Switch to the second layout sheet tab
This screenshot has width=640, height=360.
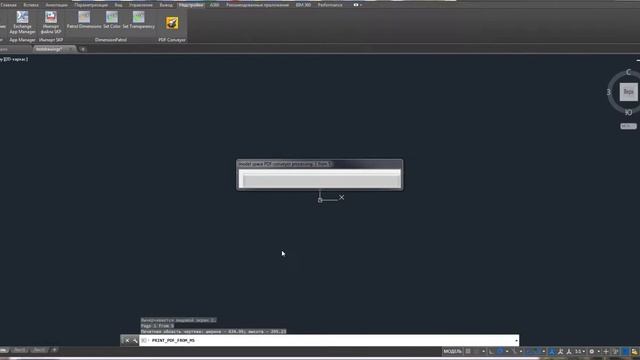(40, 350)
